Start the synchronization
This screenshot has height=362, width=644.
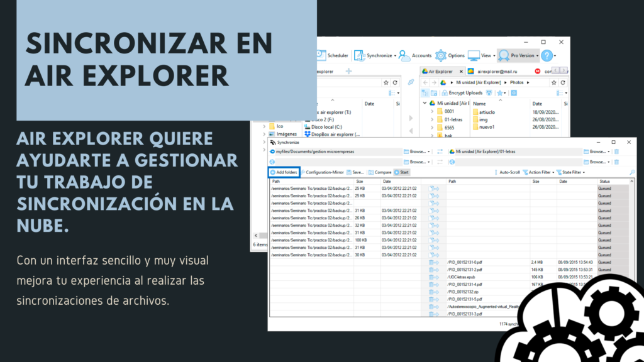tap(401, 172)
